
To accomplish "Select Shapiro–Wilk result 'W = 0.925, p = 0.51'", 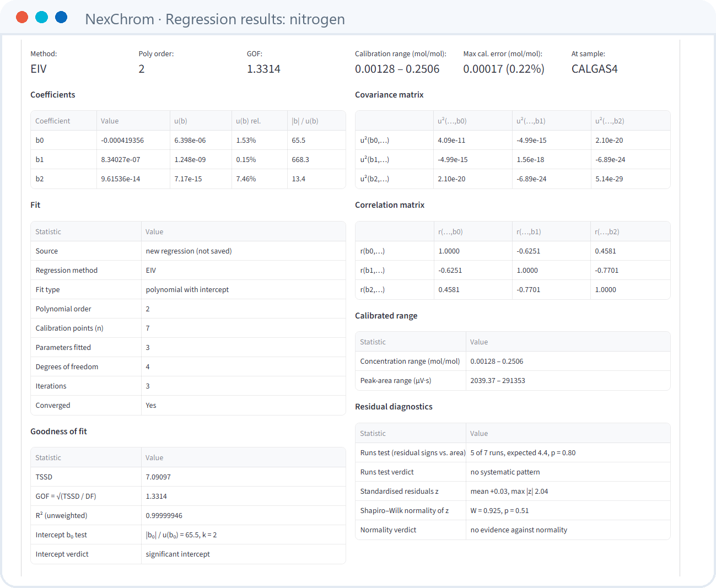I will coord(499,511).
